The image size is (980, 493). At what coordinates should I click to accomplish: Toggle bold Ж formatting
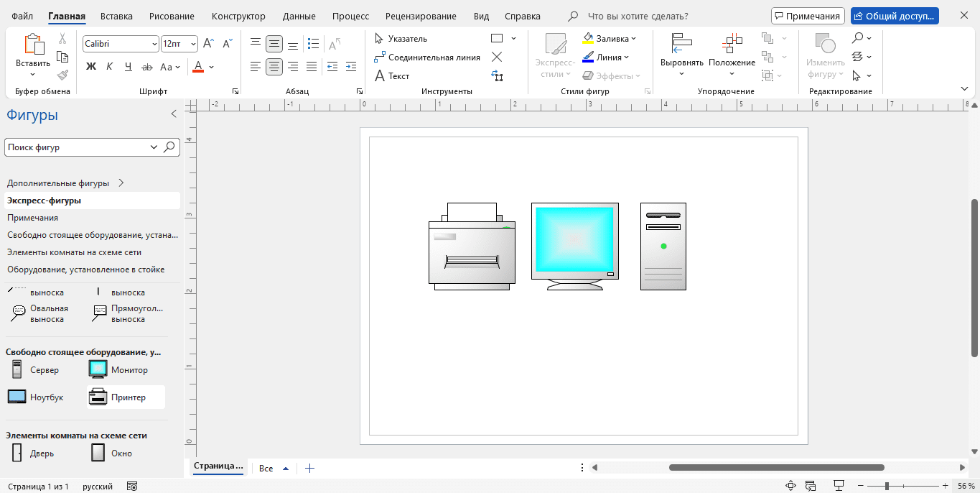click(91, 67)
